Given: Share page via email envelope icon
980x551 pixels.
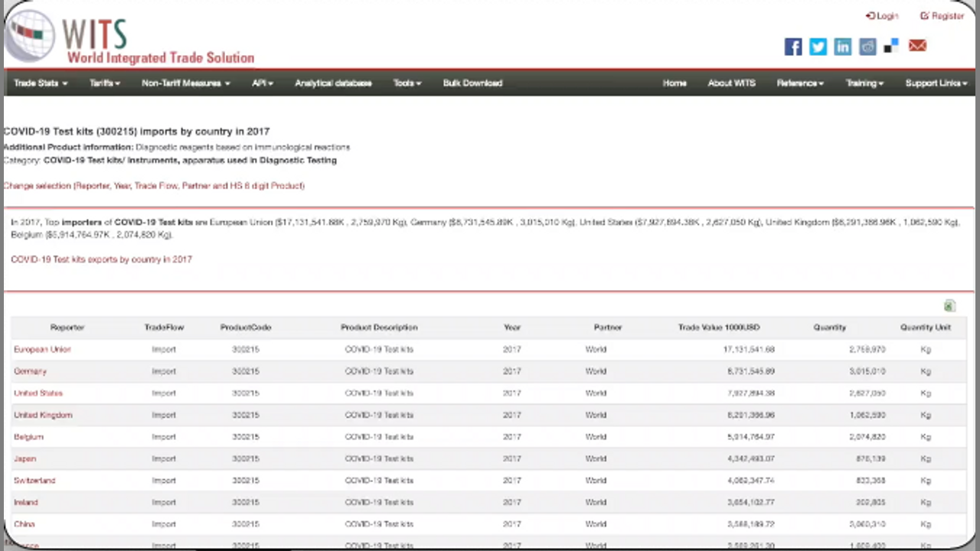Looking at the screenshot, I should click(x=917, y=46).
